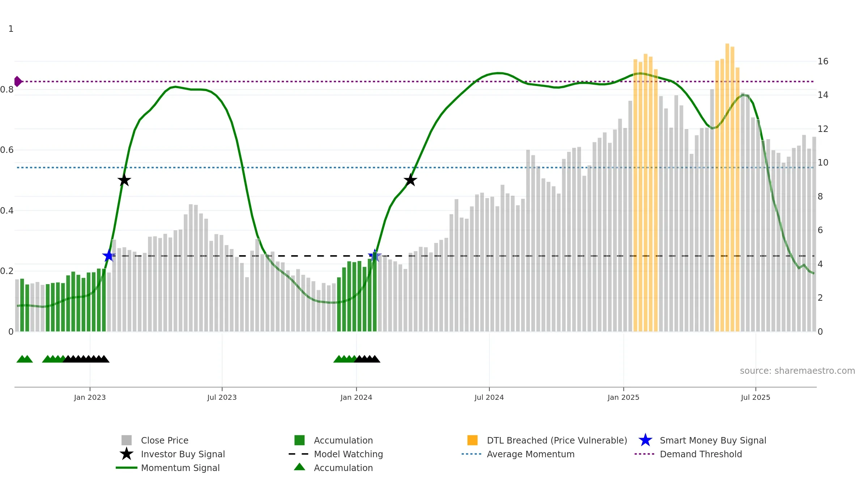Image resolution: width=868 pixels, height=488 pixels.
Task: Click the orange DTL Breached legend swatch
Action: pyautogui.click(x=472, y=440)
